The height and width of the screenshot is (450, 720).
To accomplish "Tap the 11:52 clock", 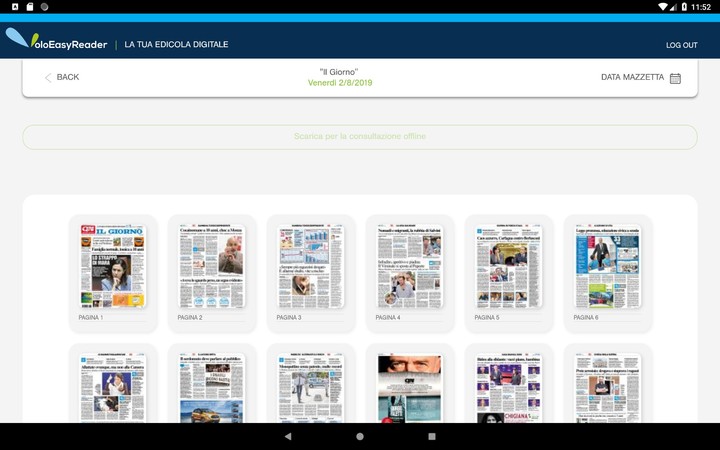I will tap(701, 7).
